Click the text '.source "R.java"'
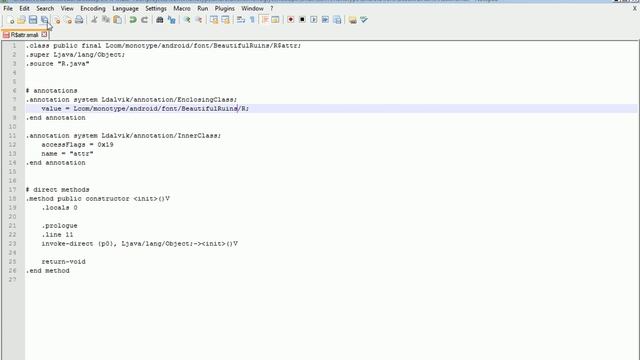 click(58, 64)
